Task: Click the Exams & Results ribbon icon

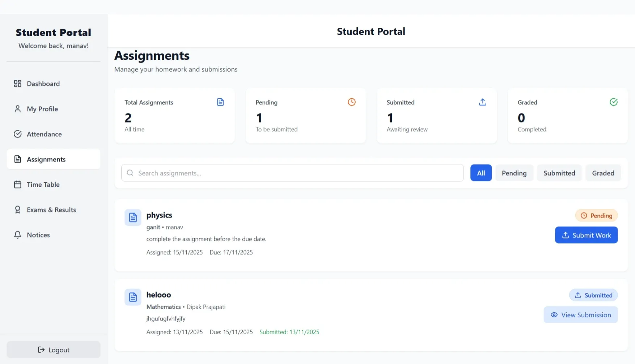Action: pos(18,209)
